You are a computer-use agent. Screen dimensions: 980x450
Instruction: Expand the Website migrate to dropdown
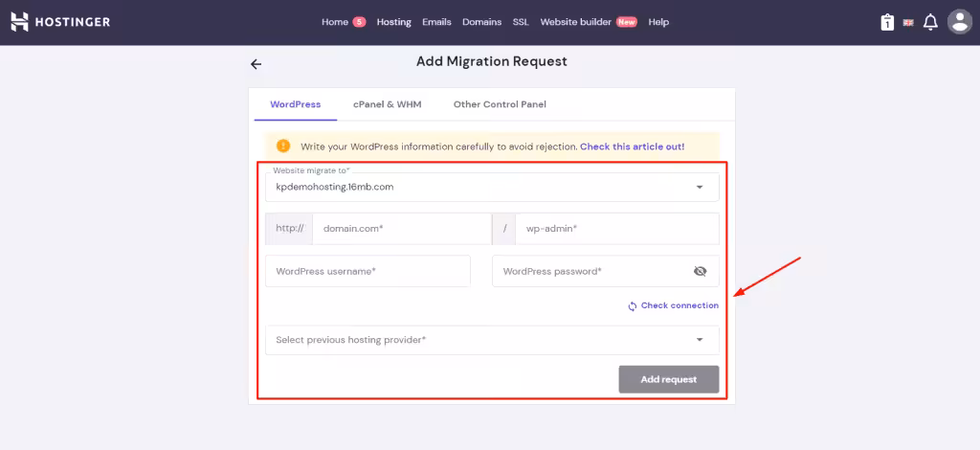click(492, 187)
